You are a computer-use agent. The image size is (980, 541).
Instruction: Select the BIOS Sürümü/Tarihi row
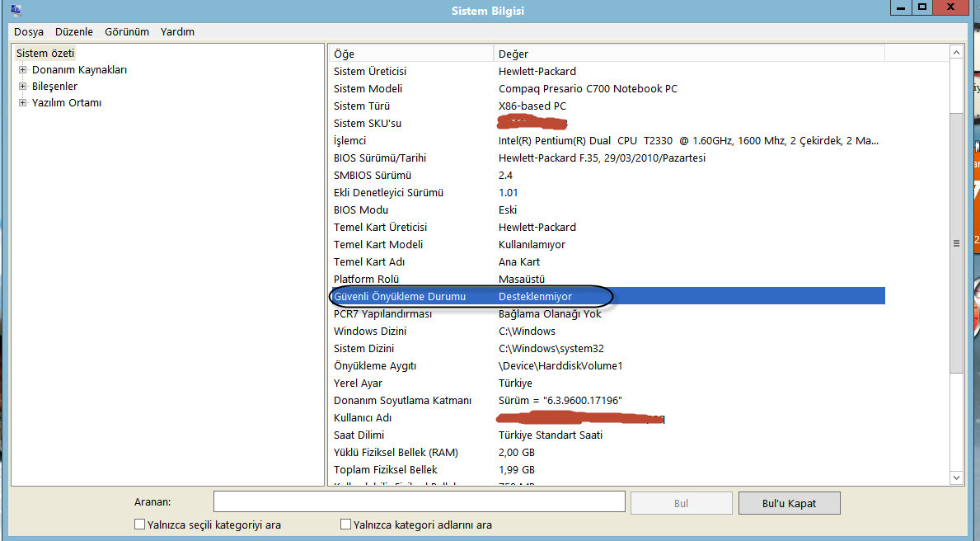point(607,158)
